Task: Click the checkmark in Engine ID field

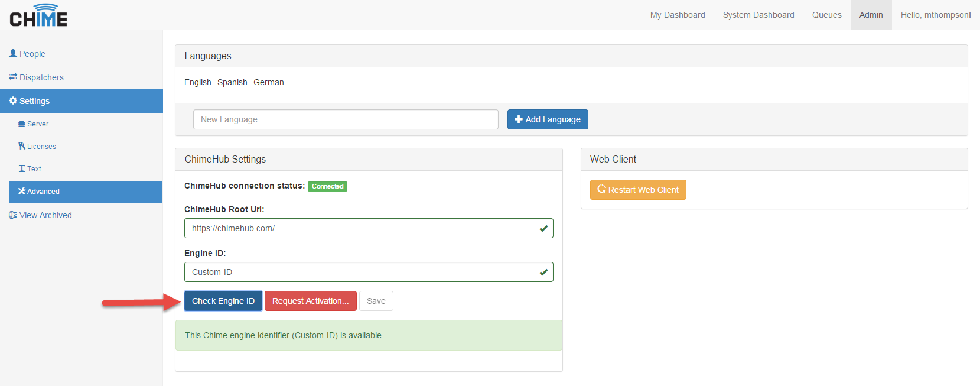Action: (x=543, y=272)
